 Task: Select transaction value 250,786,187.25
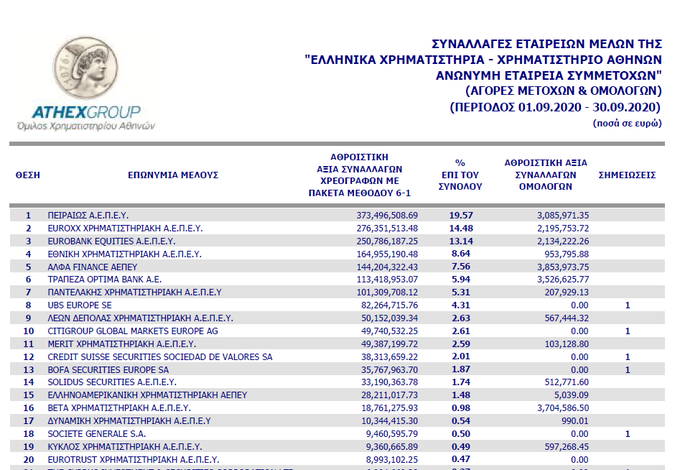(387, 242)
